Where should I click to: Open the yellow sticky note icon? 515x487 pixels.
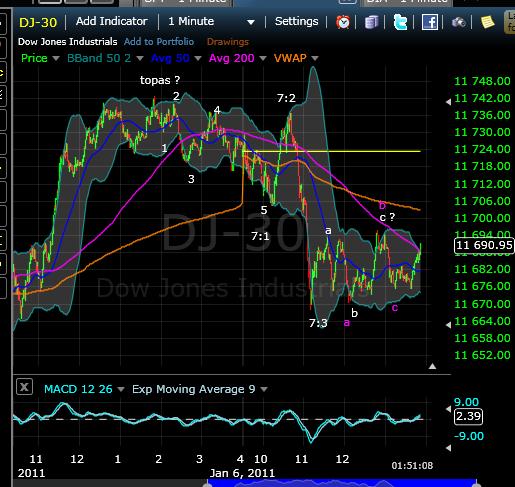487,22
